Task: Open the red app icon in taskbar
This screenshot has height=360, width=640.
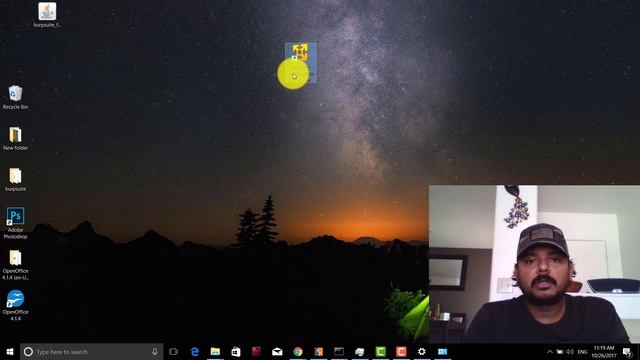Action: (x=256, y=351)
